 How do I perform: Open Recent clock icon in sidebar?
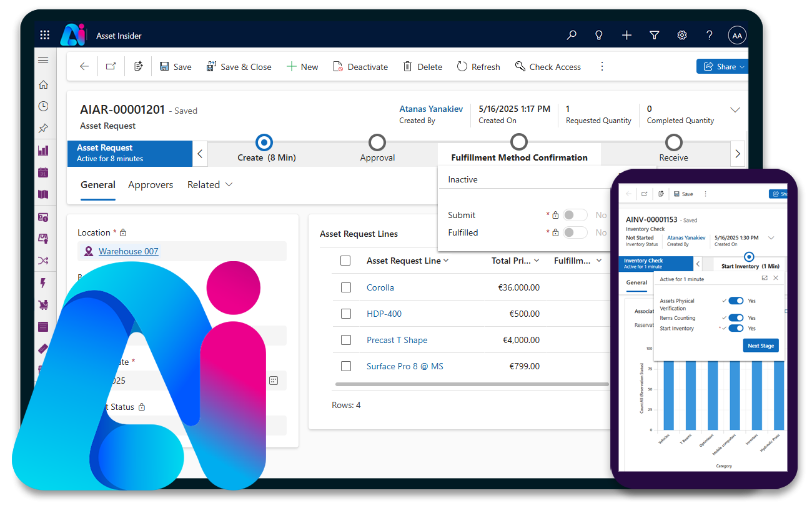point(43,107)
